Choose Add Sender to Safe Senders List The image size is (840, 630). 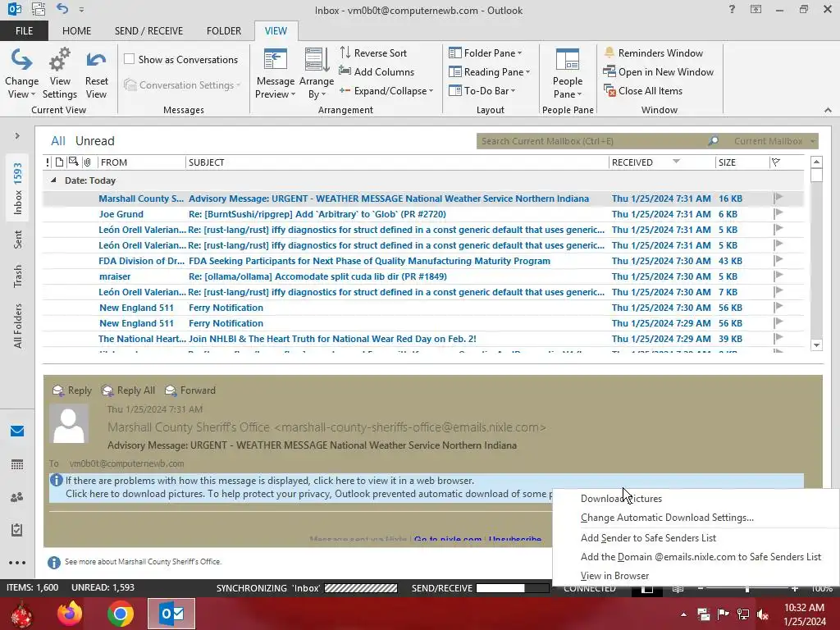648,538
